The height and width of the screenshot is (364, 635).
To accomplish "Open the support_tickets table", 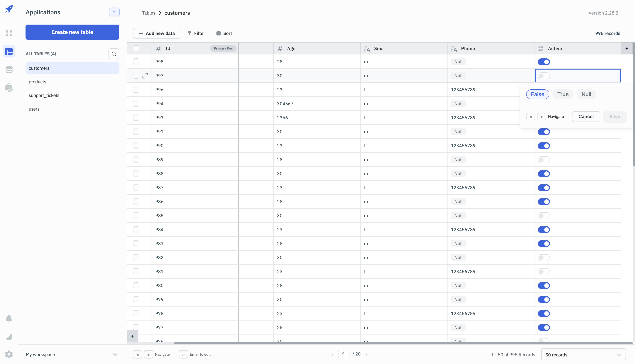I will 44,95.
